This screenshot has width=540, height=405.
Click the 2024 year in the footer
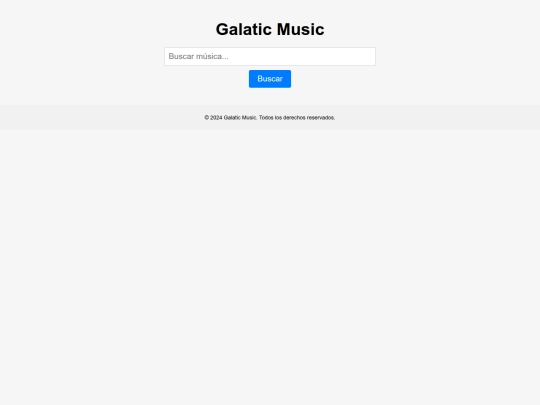tap(216, 118)
